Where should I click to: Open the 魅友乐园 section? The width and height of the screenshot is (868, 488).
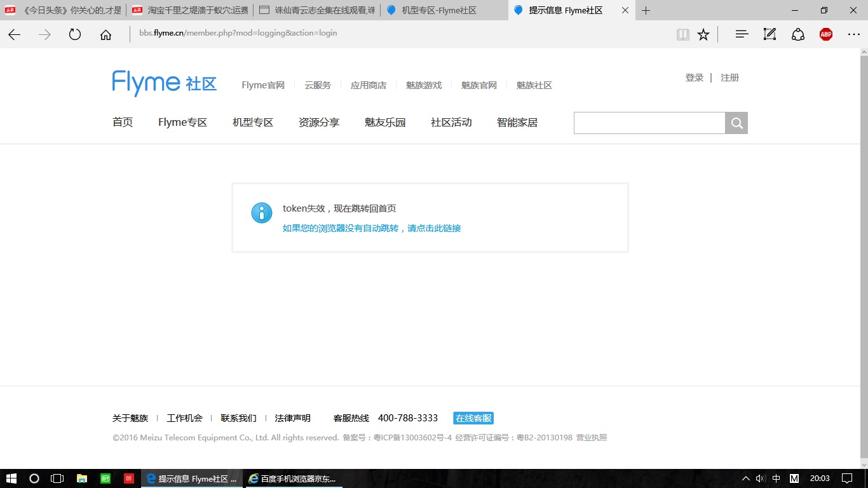(x=385, y=122)
